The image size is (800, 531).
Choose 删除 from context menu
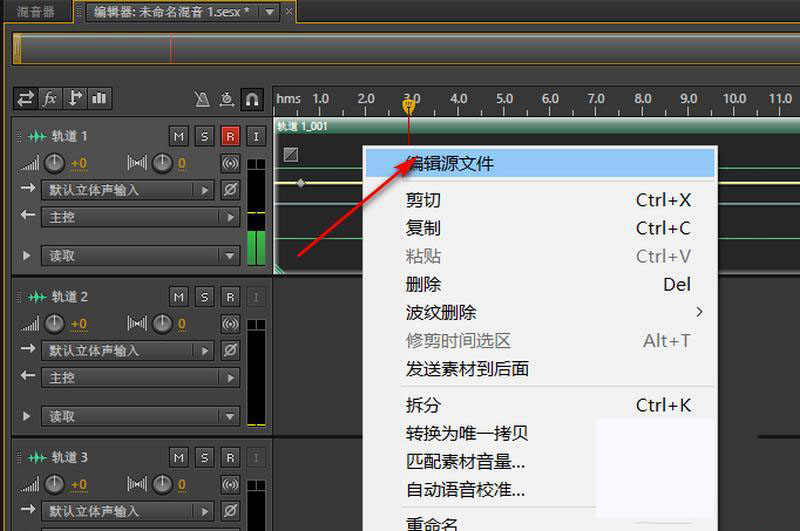click(x=540, y=284)
